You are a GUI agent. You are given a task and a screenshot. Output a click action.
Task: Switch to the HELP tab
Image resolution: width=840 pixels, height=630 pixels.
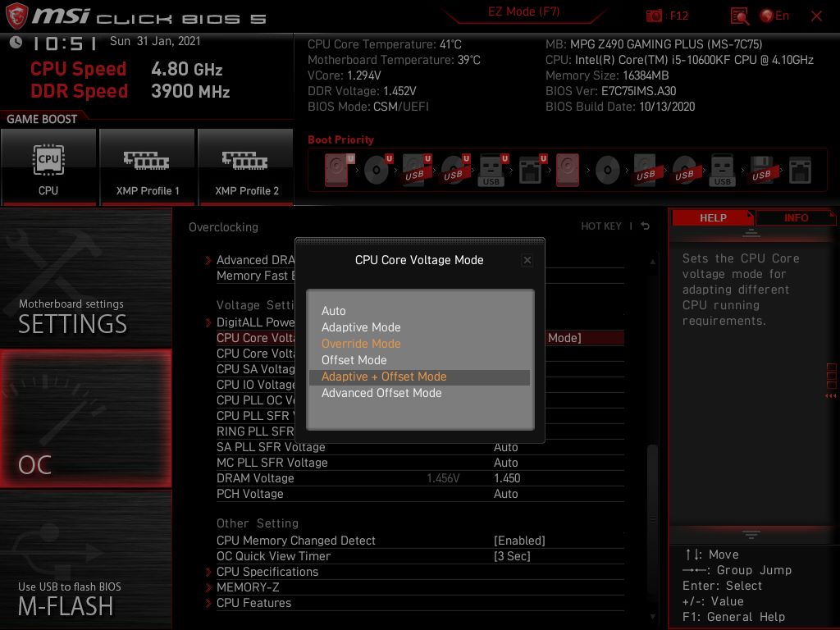(713, 218)
